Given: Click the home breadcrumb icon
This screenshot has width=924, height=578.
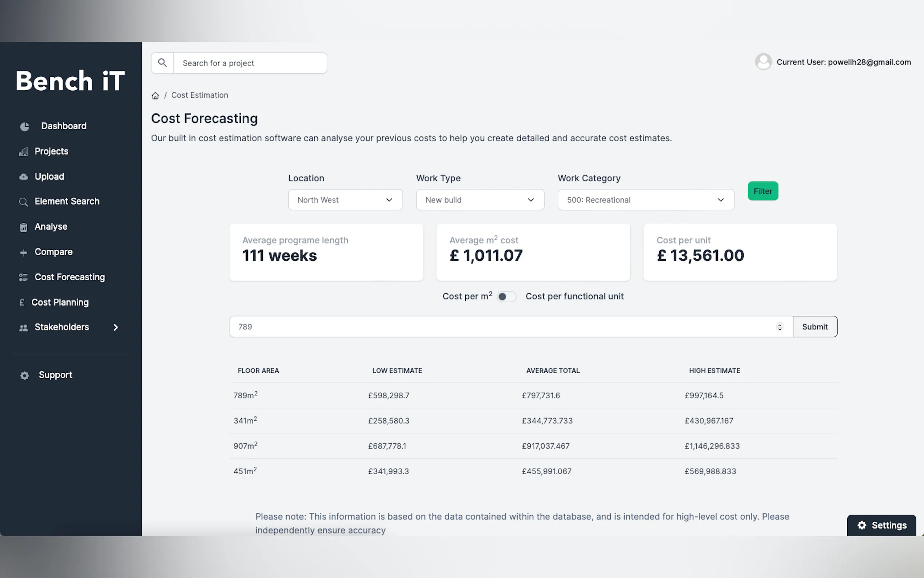Looking at the screenshot, I should click(155, 96).
